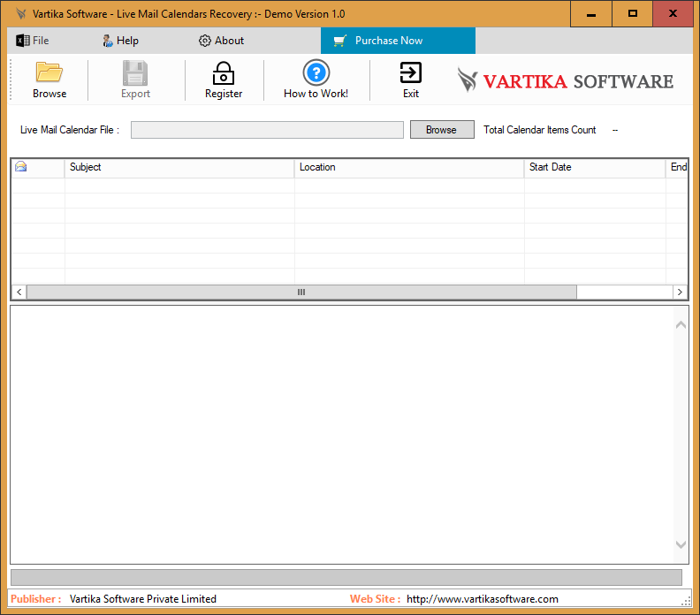Click the title bar Vartika app icon

[x=20, y=14]
